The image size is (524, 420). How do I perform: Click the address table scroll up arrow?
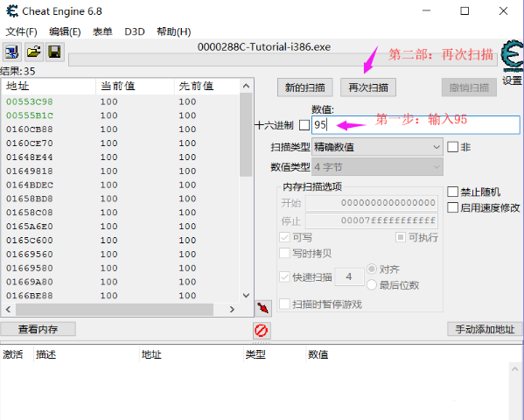pos(515,369)
